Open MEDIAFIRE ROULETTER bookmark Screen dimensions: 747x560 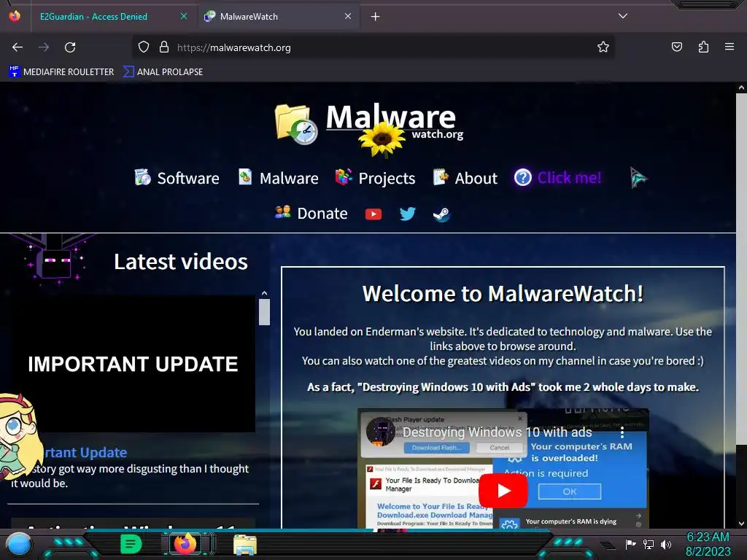[x=61, y=72]
